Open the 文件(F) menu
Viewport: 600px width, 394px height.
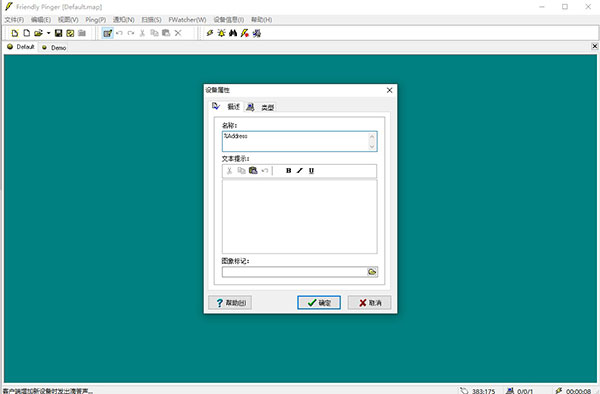[14, 20]
